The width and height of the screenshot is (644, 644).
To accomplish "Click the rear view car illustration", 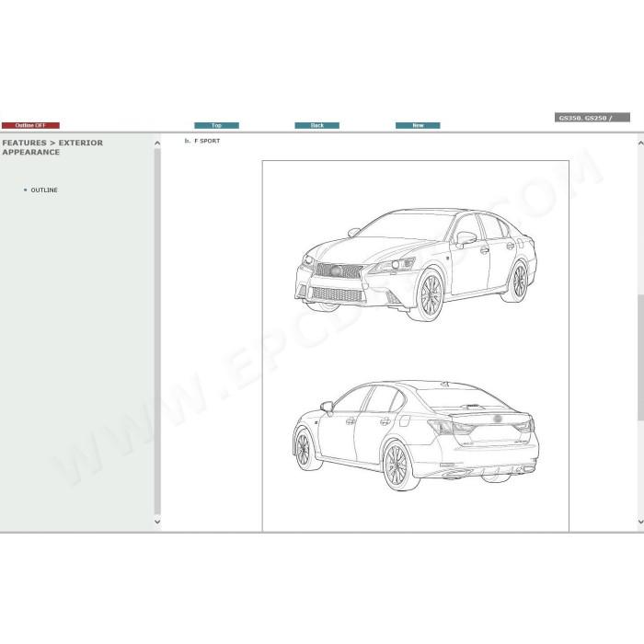I will pyautogui.click(x=416, y=435).
